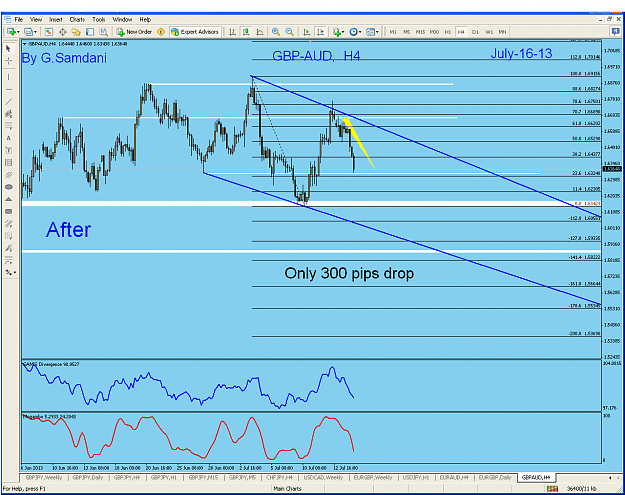
Task: Open the View menu
Action: (x=36, y=20)
